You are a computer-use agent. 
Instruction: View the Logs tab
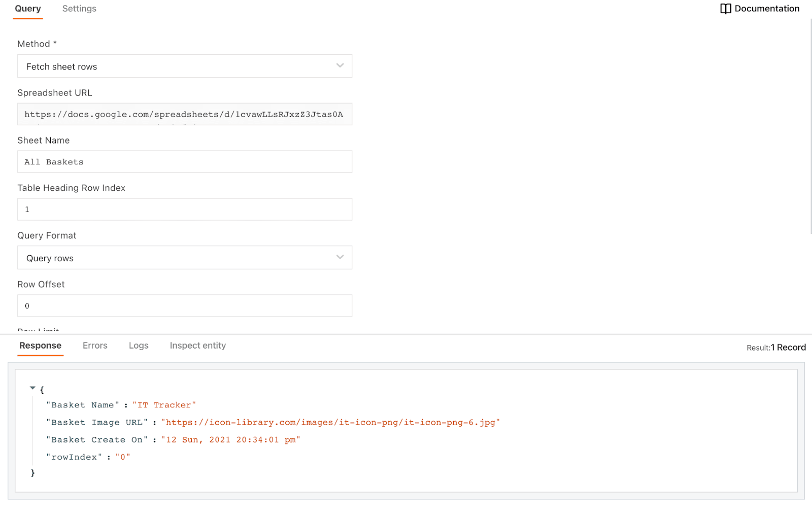tap(139, 346)
